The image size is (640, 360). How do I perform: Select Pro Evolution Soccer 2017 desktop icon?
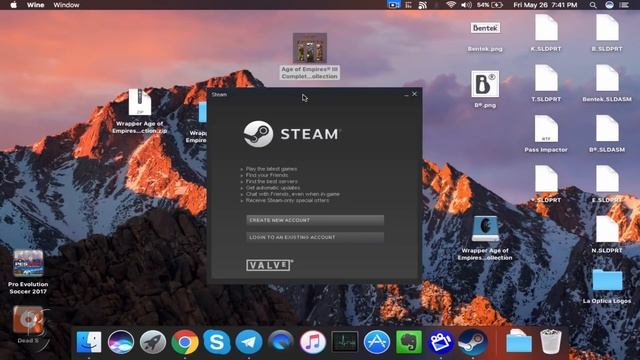(x=28, y=272)
